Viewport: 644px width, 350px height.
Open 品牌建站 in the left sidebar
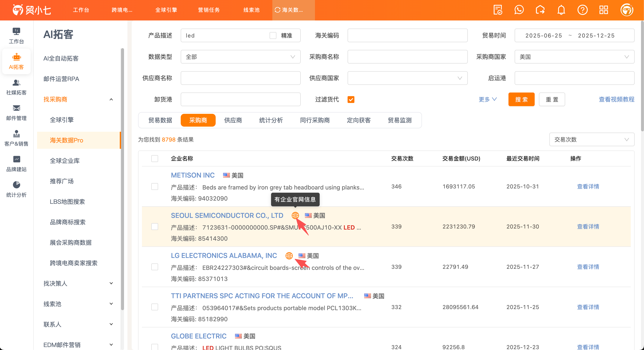(16, 164)
